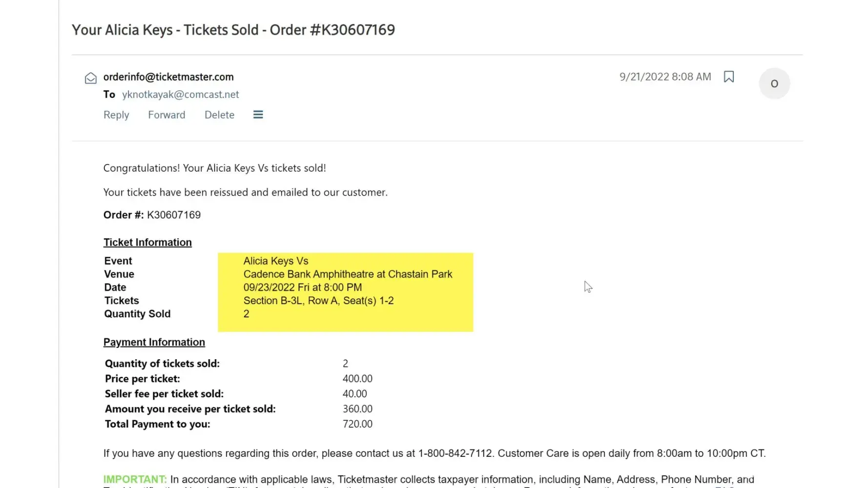Forward this ticket sale email

click(166, 115)
